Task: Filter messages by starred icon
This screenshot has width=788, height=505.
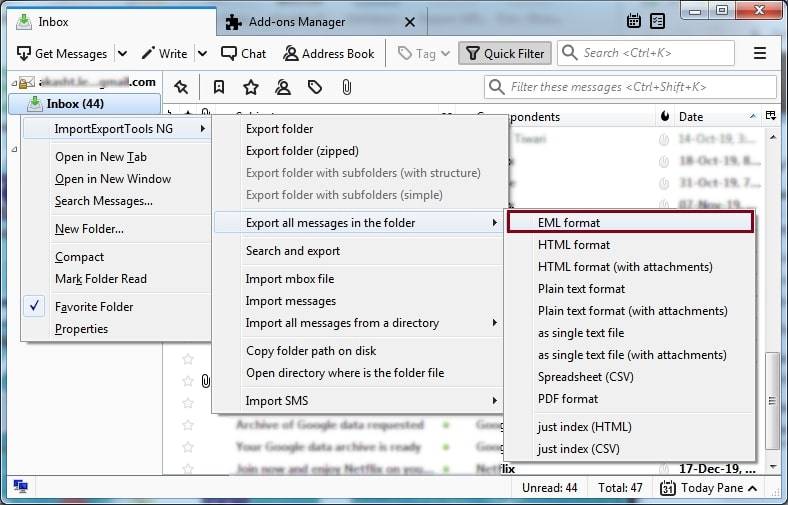Action: click(251, 87)
